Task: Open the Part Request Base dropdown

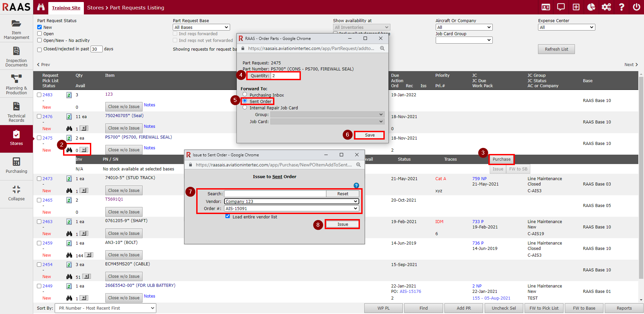Action: (201, 27)
